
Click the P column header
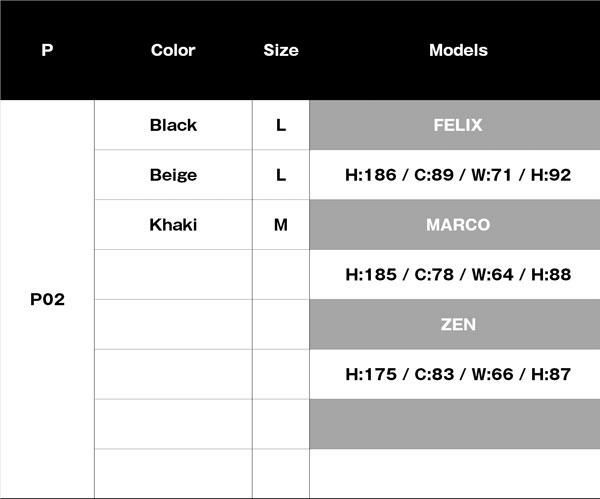47,50
